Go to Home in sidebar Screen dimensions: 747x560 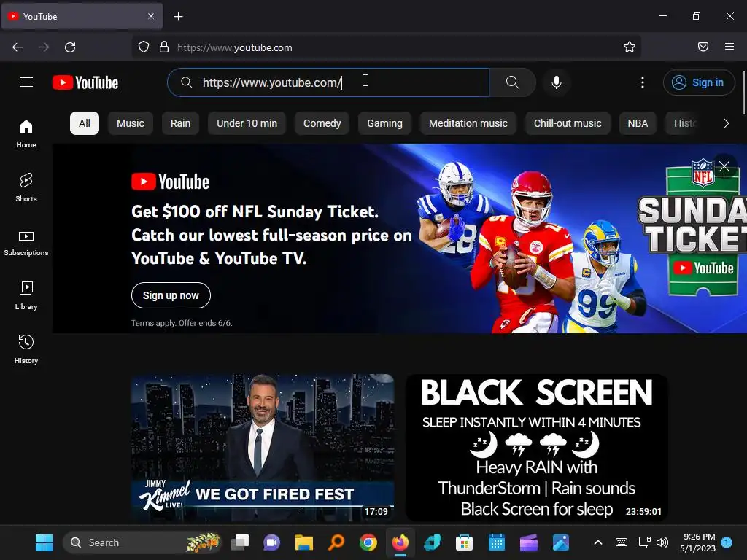pyautogui.click(x=26, y=133)
